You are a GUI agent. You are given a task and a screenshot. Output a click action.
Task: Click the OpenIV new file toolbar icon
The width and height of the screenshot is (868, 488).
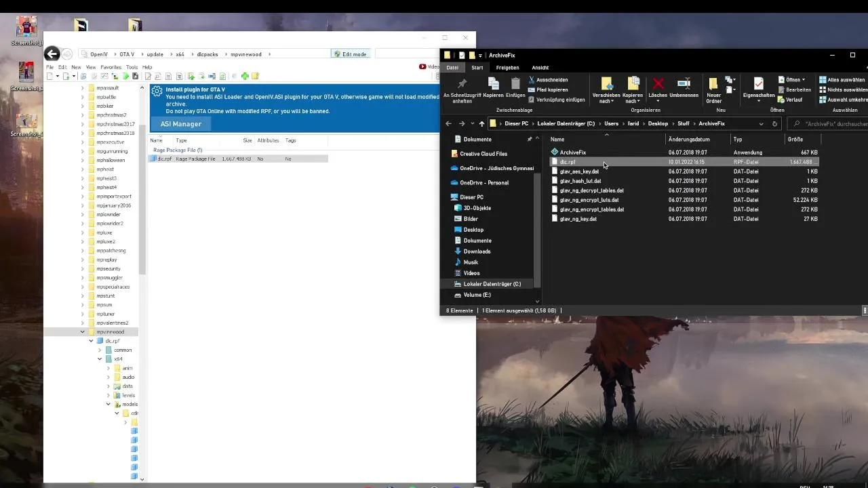[x=49, y=76]
